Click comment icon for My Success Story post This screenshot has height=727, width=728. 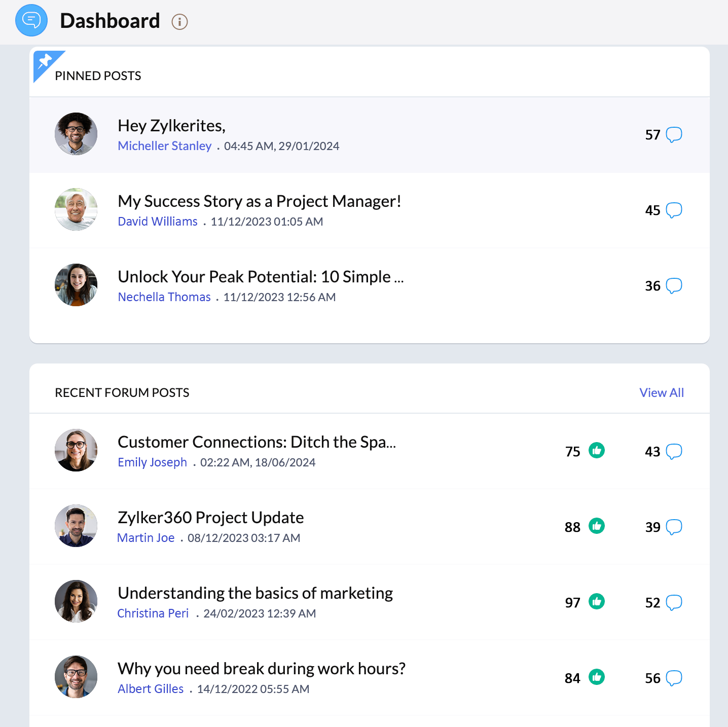coord(673,210)
